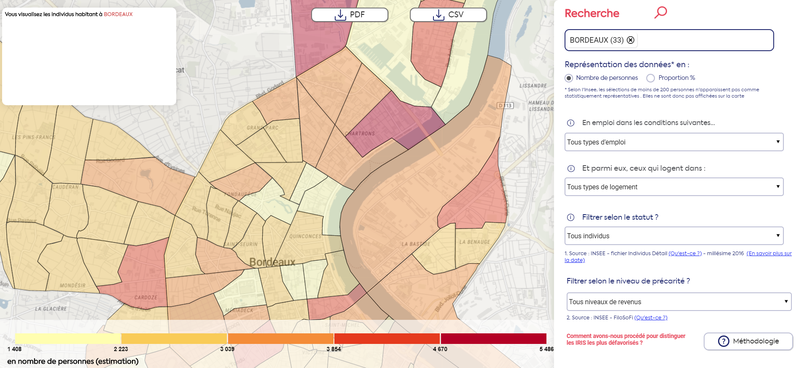Follow 'Qu'est-ce ?' link after 'fichier Individus Détail'
The image size is (799, 368).
pyautogui.click(x=685, y=253)
